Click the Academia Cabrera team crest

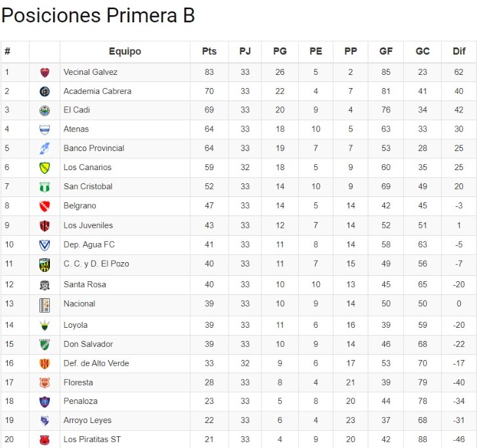click(45, 91)
